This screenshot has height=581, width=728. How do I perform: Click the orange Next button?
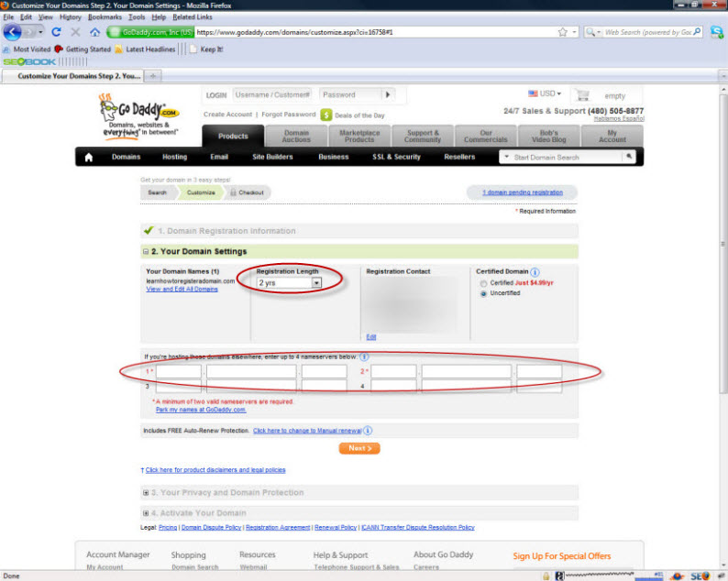pos(359,448)
